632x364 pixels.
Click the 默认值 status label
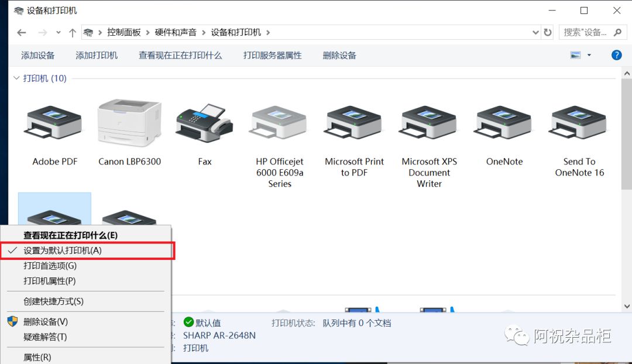pos(208,323)
